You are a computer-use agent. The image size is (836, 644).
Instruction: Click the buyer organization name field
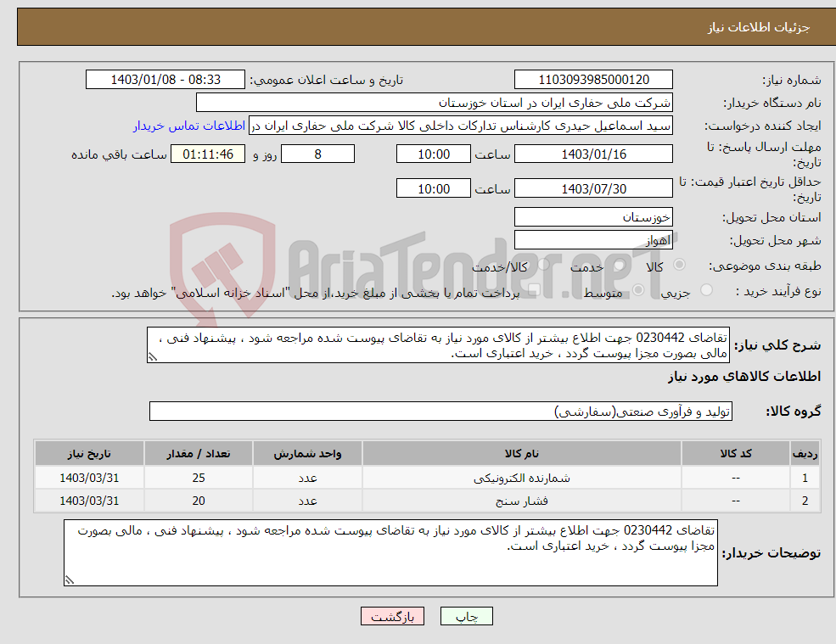tap(435, 103)
